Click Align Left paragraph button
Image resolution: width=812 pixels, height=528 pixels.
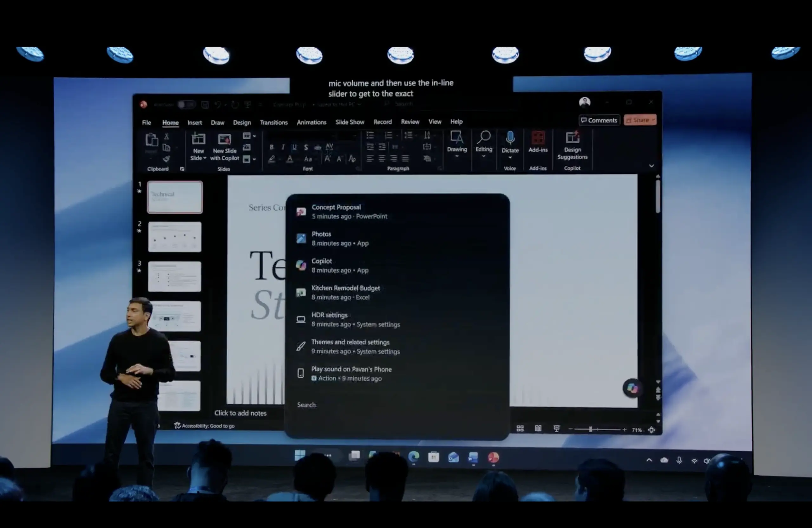(x=370, y=158)
